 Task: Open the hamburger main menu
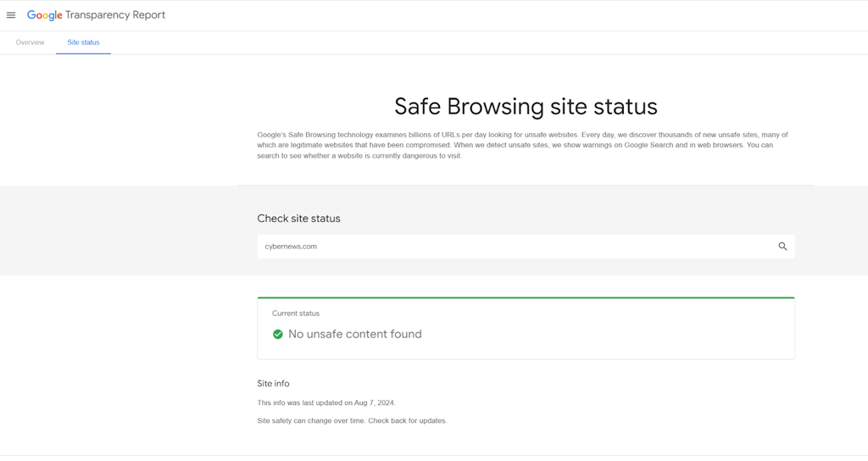pyautogui.click(x=11, y=15)
